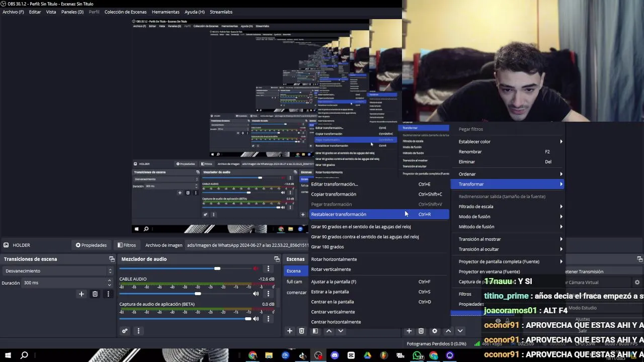
Task: Choose Editar transformación...
Action: pyautogui.click(x=378, y=184)
